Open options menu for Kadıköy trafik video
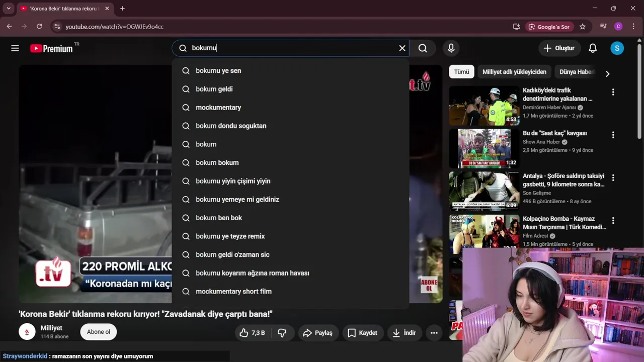 pyautogui.click(x=613, y=92)
